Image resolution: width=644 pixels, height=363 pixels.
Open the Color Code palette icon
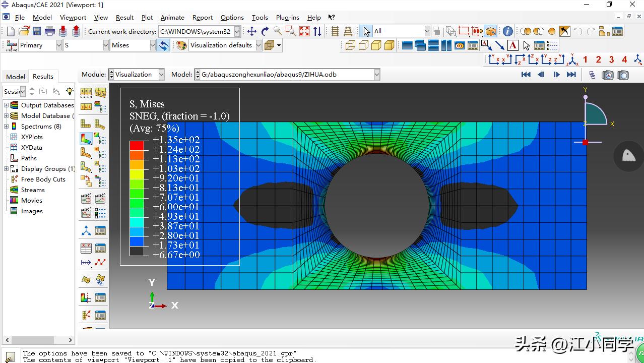click(180, 45)
